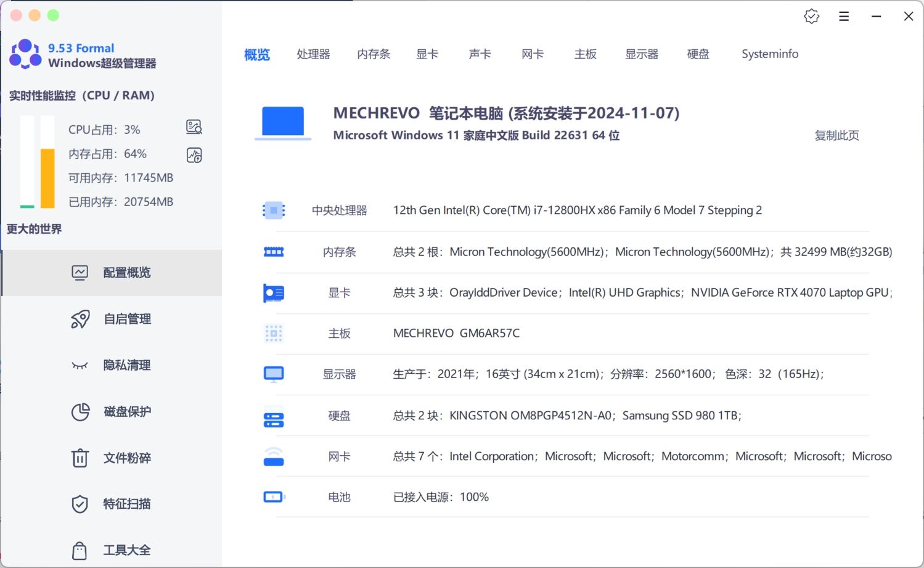The height and width of the screenshot is (568, 924).
Task: Open 工具大全 using its toolbox icon
Action: (79, 550)
